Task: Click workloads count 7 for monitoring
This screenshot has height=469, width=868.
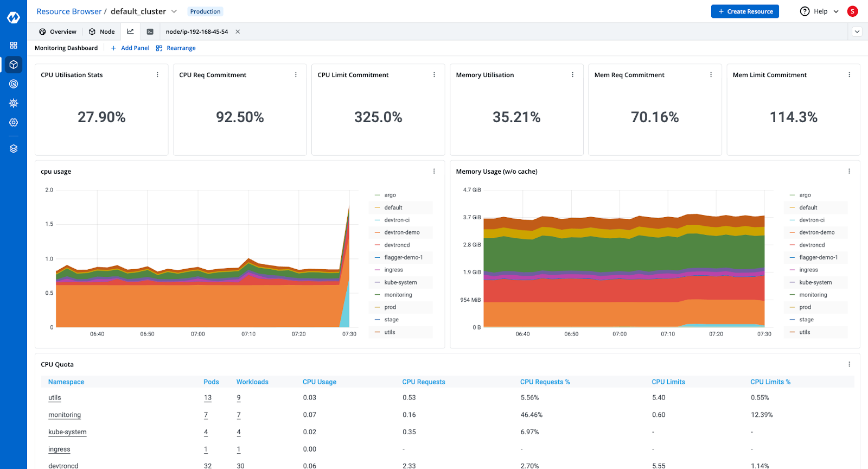Action: pos(239,415)
